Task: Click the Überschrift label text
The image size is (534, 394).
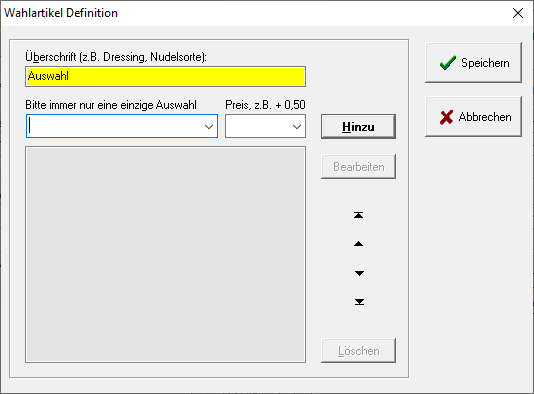Action: (116, 57)
